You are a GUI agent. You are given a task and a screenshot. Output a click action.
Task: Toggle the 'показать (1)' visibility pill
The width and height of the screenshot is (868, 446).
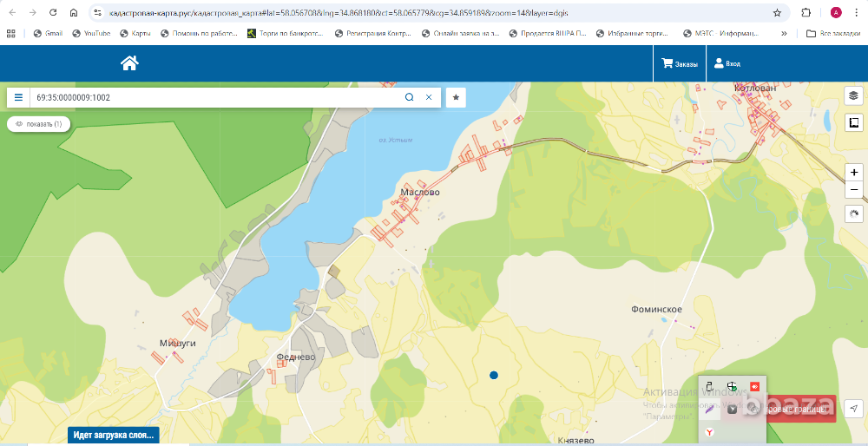38,124
